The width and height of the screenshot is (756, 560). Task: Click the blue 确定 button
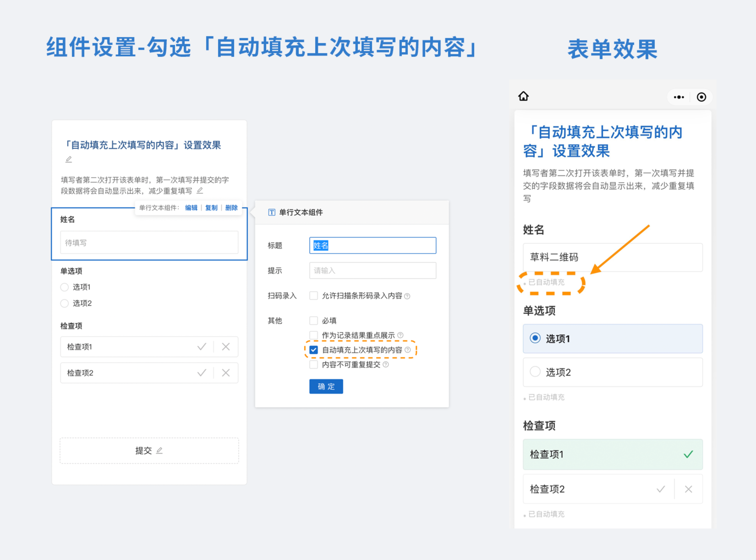point(326,386)
